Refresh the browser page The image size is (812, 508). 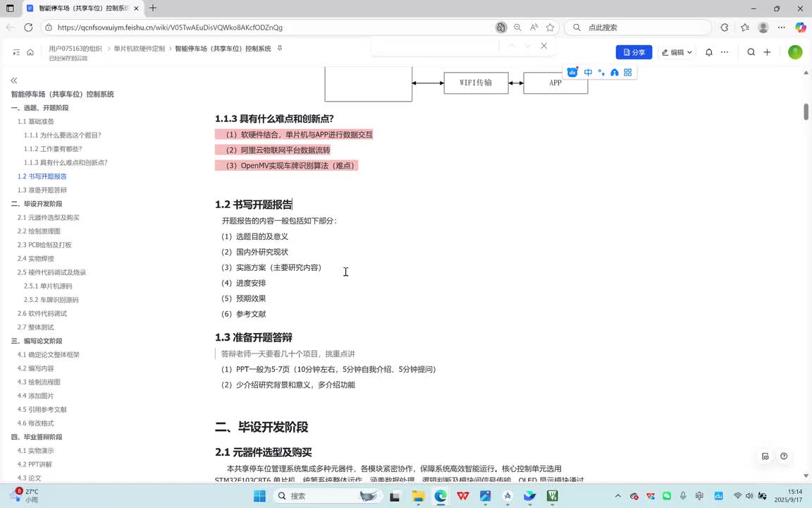(x=28, y=28)
